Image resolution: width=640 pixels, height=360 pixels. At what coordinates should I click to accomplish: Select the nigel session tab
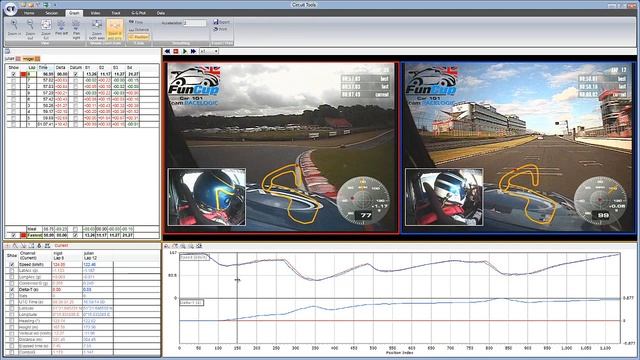pyautogui.click(x=31, y=59)
